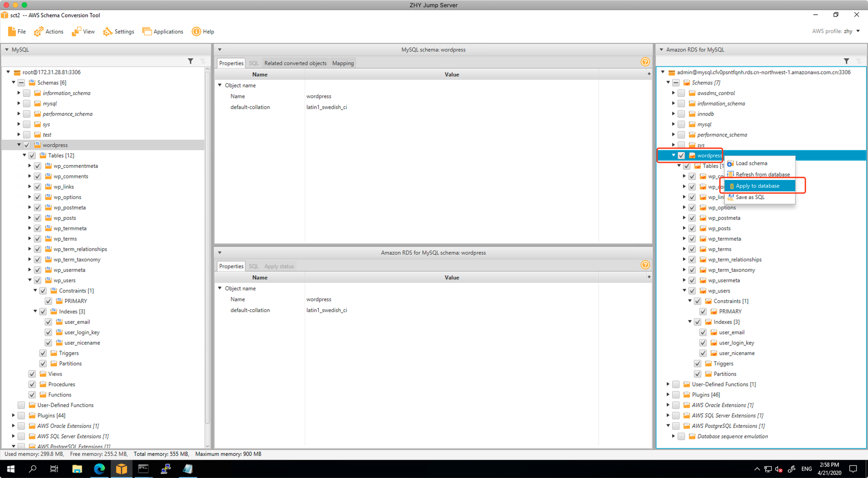Collapse the wordpress schema in the MySQL tree
This screenshot has height=478, width=868.
[19, 145]
